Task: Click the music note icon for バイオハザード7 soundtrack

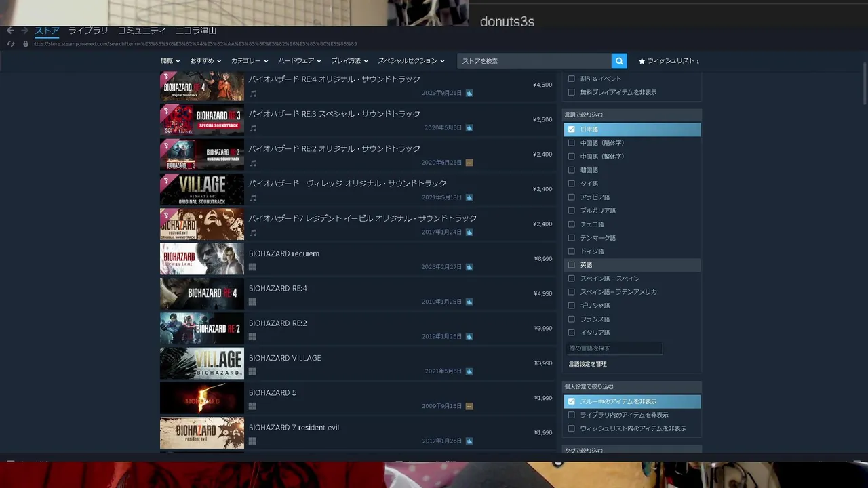Action: tap(253, 232)
